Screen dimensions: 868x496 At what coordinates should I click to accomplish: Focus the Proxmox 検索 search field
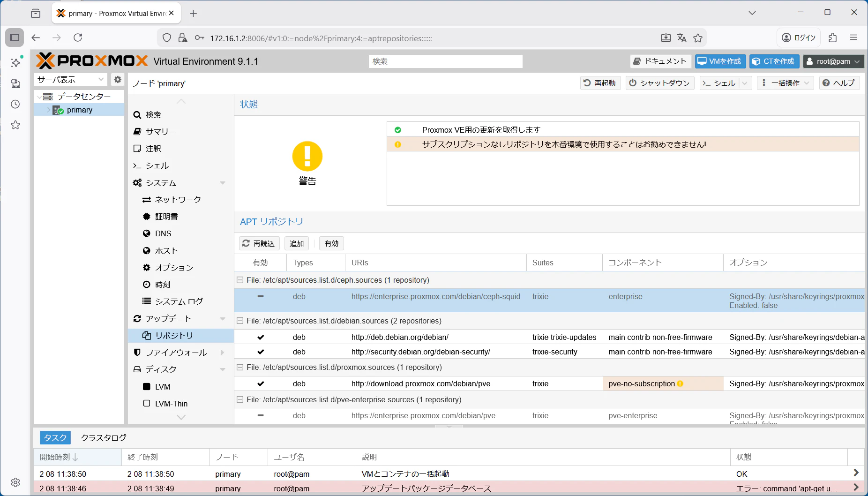[x=446, y=61]
